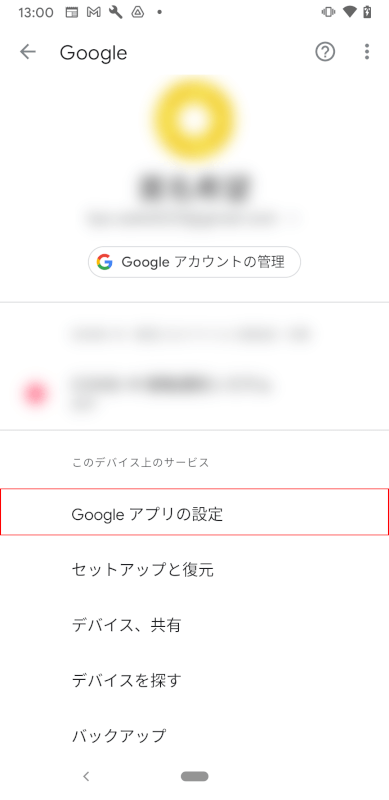Tap the navigation bar back chevron

(86, 777)
